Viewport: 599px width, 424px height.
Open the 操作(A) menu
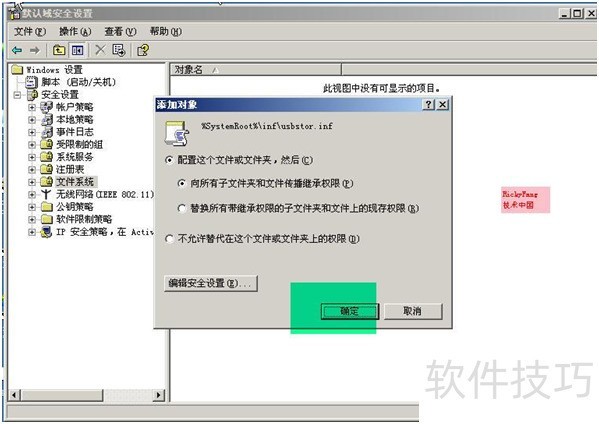[75, 31]
